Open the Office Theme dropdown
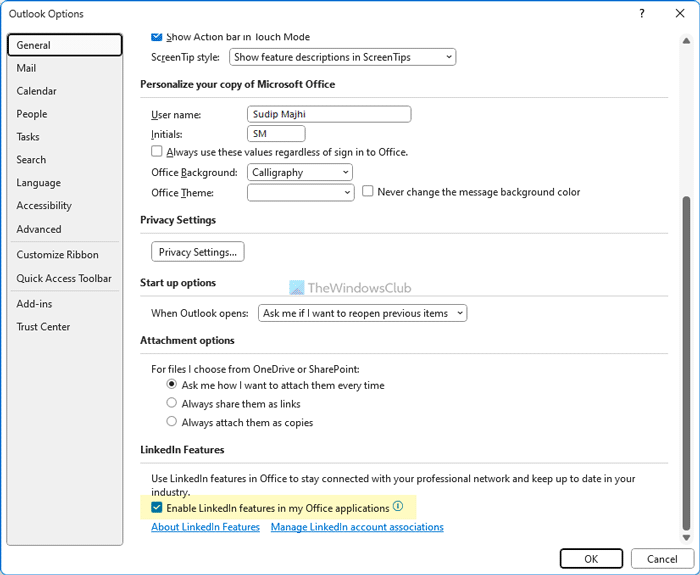Image resolution: width=700 pixels, height=575 pixels. 300,193
